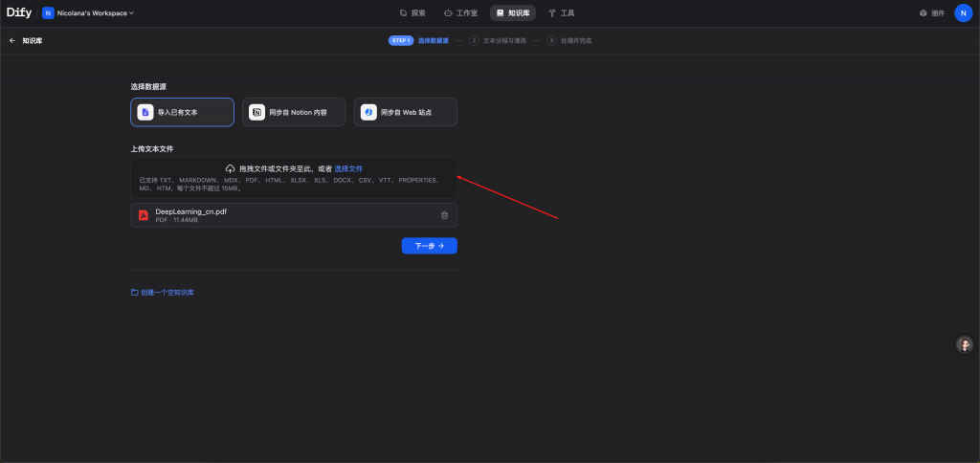
Task: Choose 同步自 Notion 内容 data source
Action: (x=294, y=112)
